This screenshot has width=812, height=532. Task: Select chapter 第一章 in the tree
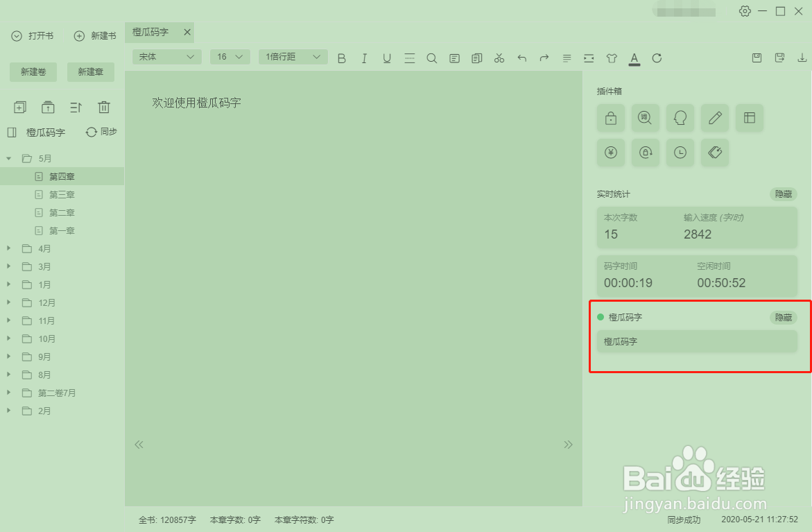[62, 230]
